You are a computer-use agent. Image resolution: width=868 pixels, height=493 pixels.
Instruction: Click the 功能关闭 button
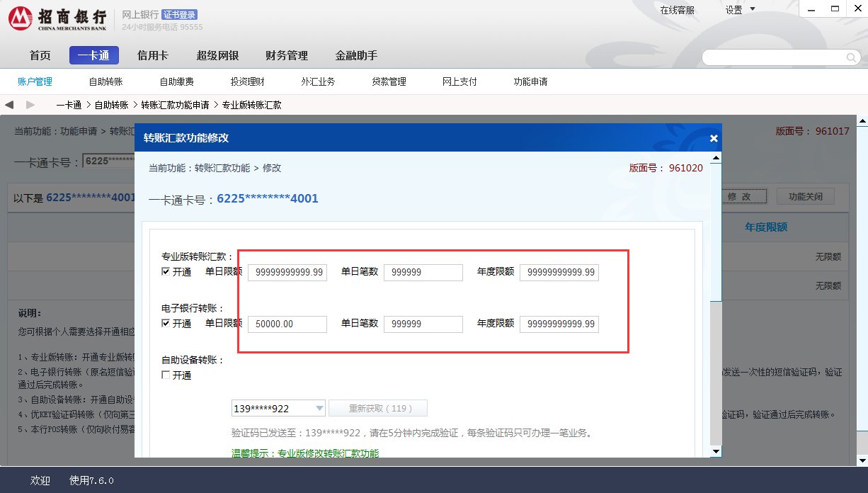tap(806, 196)
